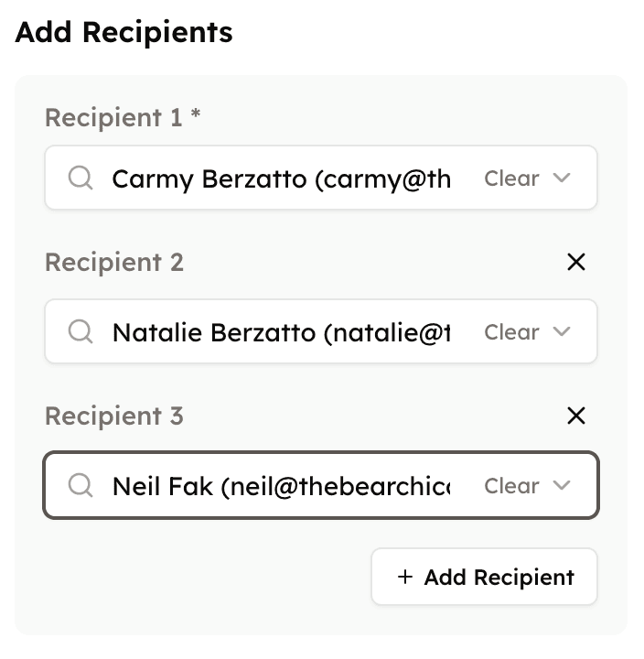
Task: Click the Neil Fak recipient text
Action: click(281, 485)
